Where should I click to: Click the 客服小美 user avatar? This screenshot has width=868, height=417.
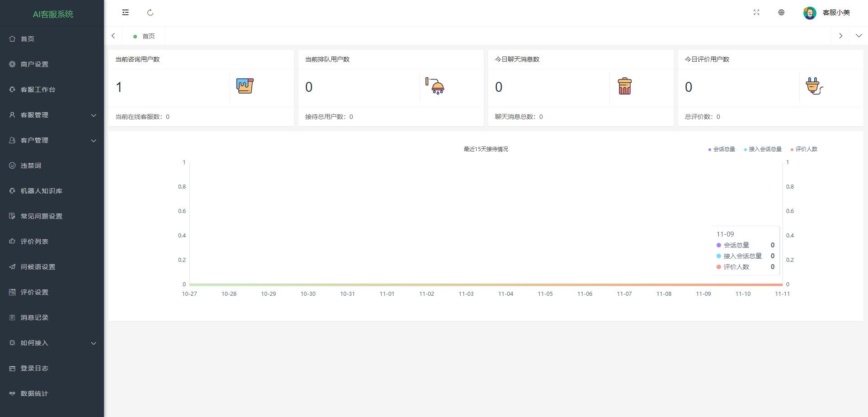(809, 13)
